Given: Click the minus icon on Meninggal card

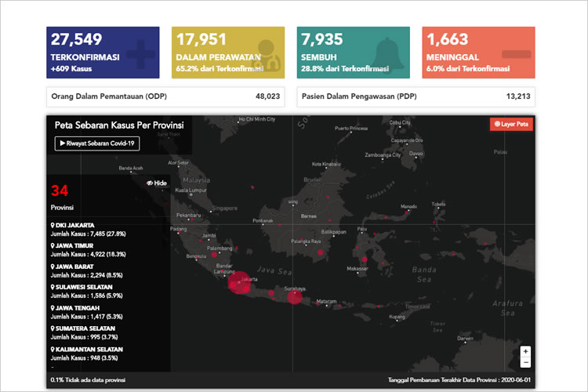Looking at the screenshot, I should pos(514,53).
